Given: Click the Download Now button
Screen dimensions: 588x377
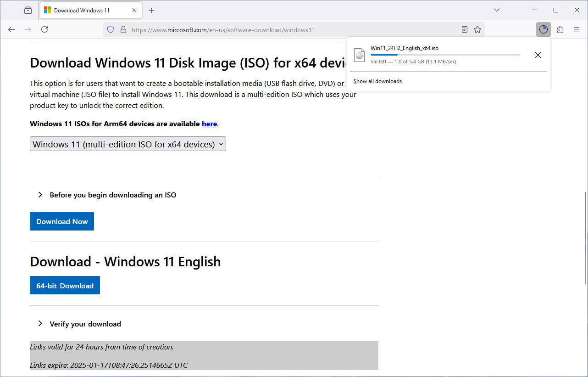Looking at the screenshot, I should [x=62, y=221].
